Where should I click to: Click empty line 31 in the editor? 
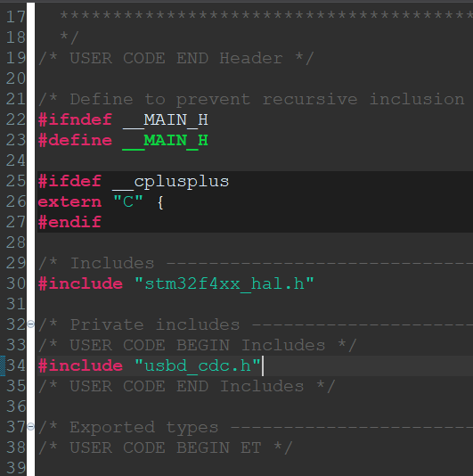pyautogui.click(x=255, y=304)
